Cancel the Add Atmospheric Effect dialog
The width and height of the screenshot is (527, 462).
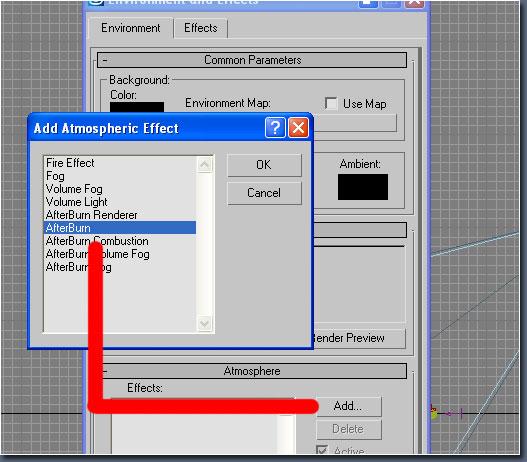pyautogui.click(x=264, y=193)
